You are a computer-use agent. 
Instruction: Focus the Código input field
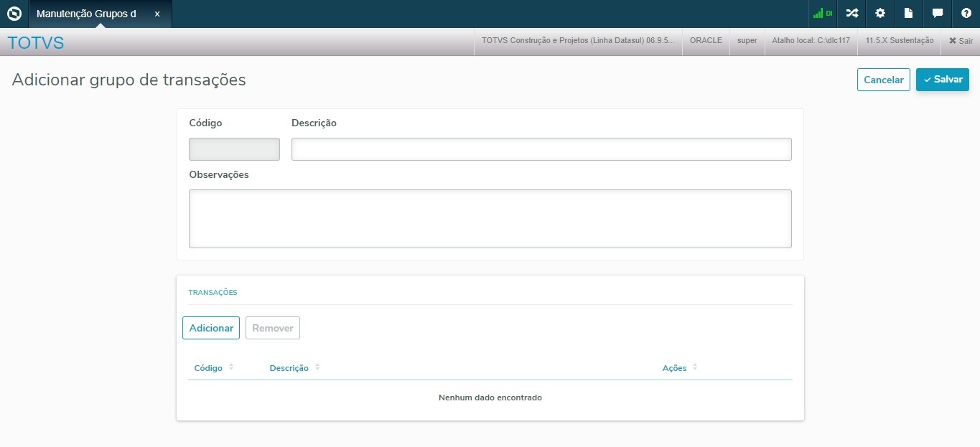click(234, 149)
